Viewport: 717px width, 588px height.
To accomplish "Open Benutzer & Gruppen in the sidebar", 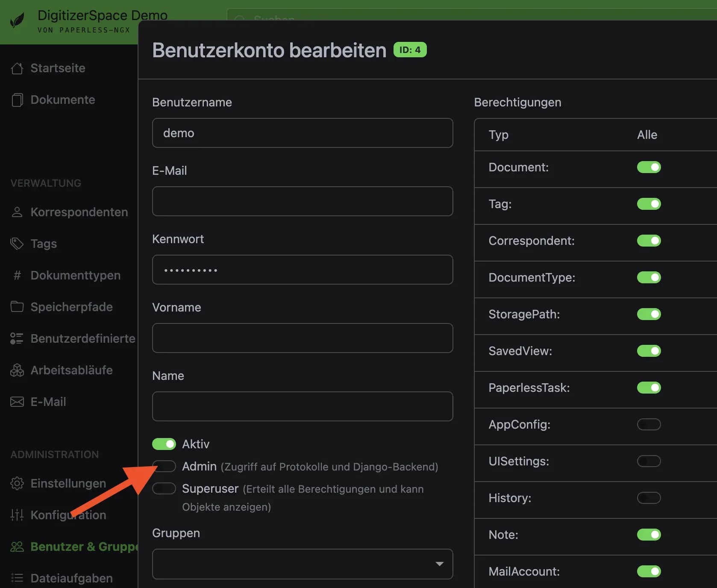I will tap(84, 547).
